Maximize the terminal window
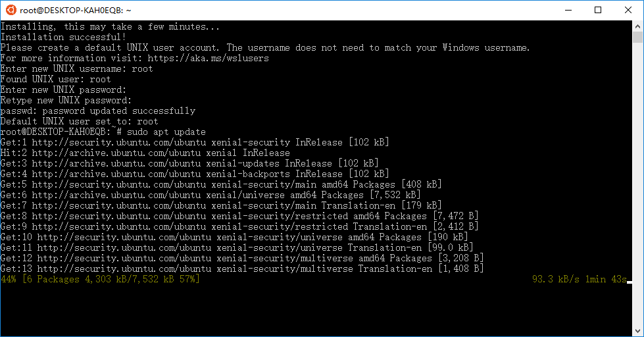The width and height of the screenshot is (644, 337). (597, 10)
